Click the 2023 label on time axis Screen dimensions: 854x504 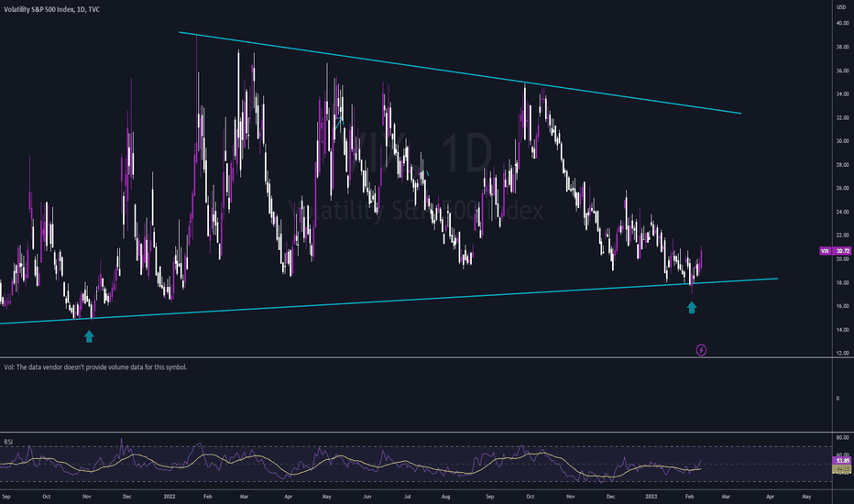[651, 497]
